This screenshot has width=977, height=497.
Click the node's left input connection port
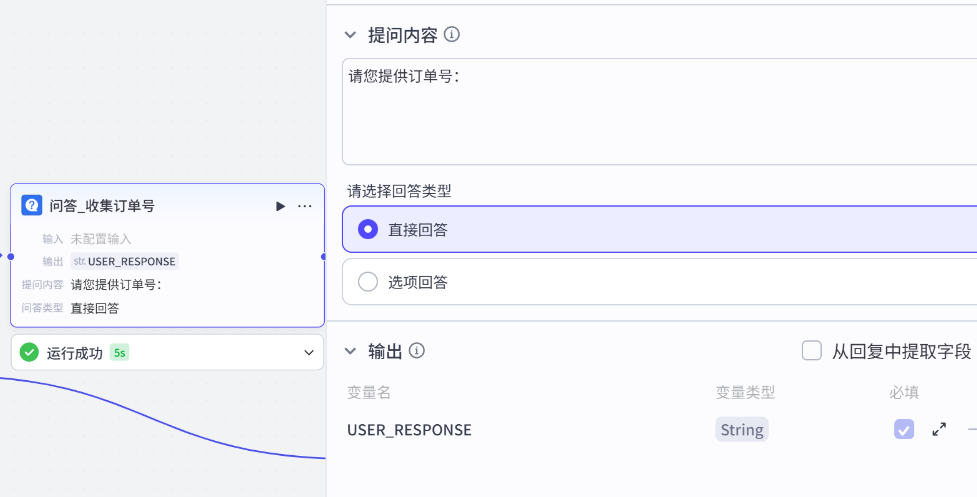pyautogui.click(x=11, y=257)
